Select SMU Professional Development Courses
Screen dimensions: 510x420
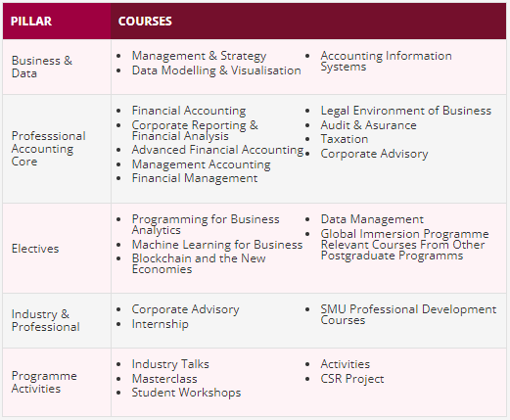coord(408,314)
